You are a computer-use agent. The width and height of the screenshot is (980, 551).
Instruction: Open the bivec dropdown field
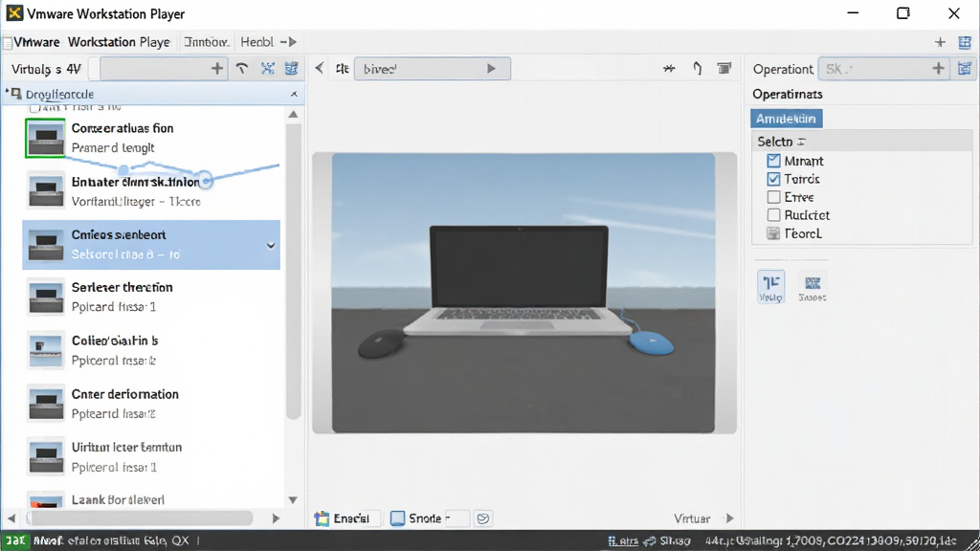(433, 69)
